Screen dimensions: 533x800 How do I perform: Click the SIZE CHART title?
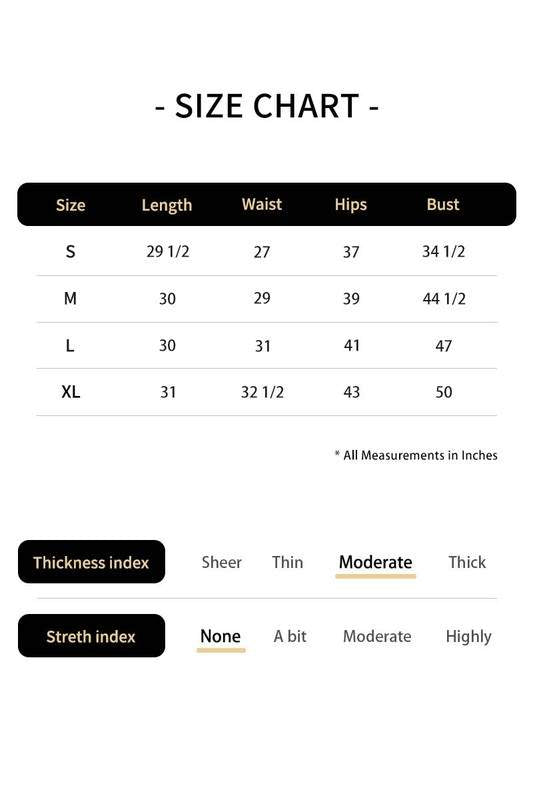click(267, 106)
